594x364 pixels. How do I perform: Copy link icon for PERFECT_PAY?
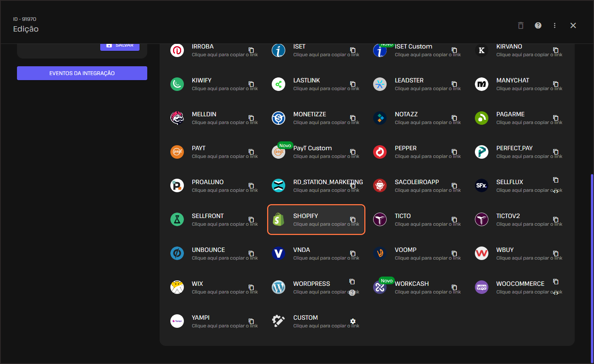(x=556, y=152)
